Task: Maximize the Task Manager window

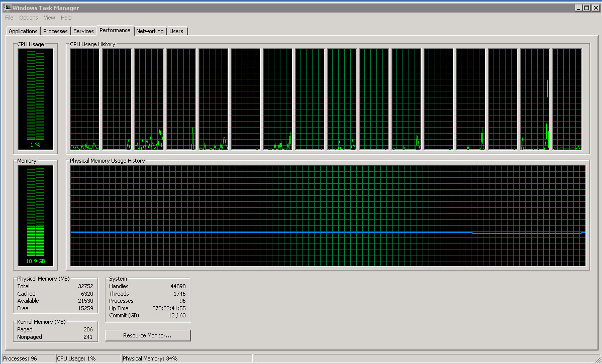Action: pyautogui.click(x=586, y=8)
